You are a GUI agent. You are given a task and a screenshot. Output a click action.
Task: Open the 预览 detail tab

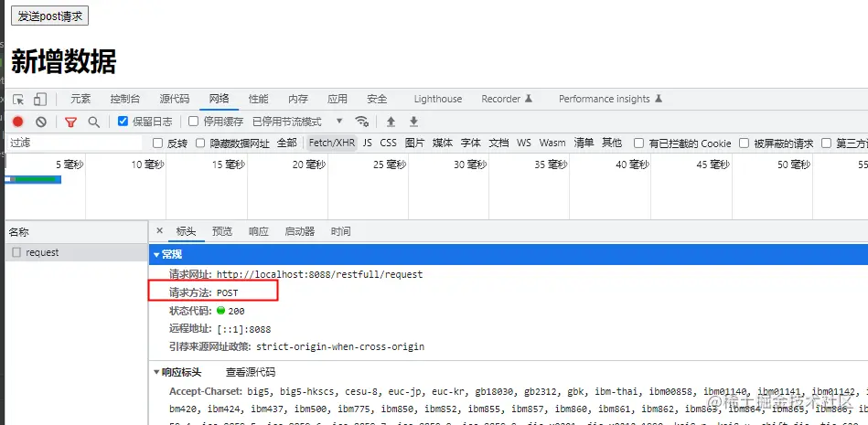pyautogui.click(x=222, y=231)
